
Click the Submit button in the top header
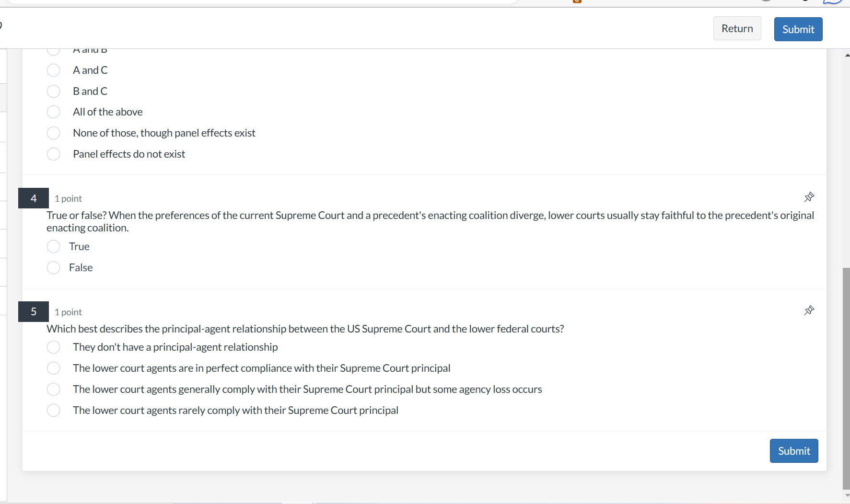pyautogui.click(x=798, y=29)
